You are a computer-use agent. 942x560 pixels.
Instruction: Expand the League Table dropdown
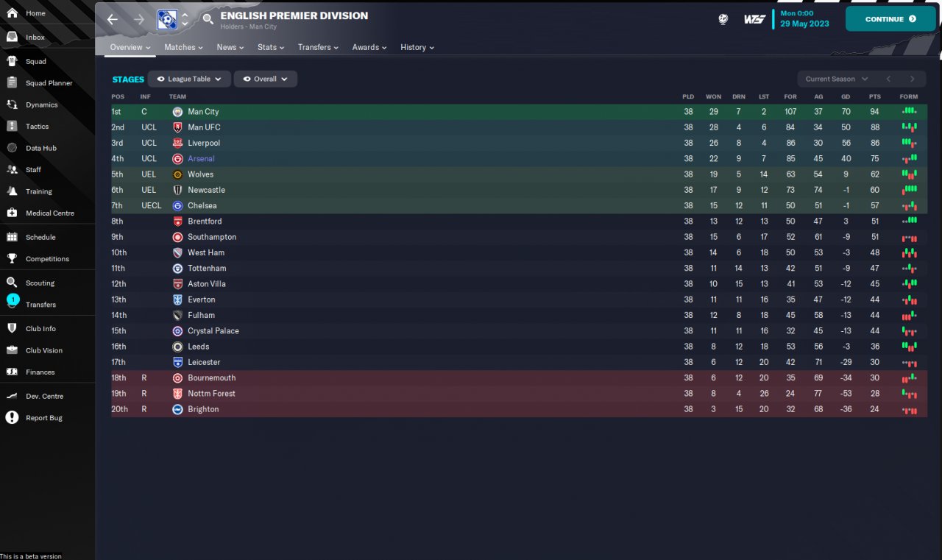tap(189, 79)
